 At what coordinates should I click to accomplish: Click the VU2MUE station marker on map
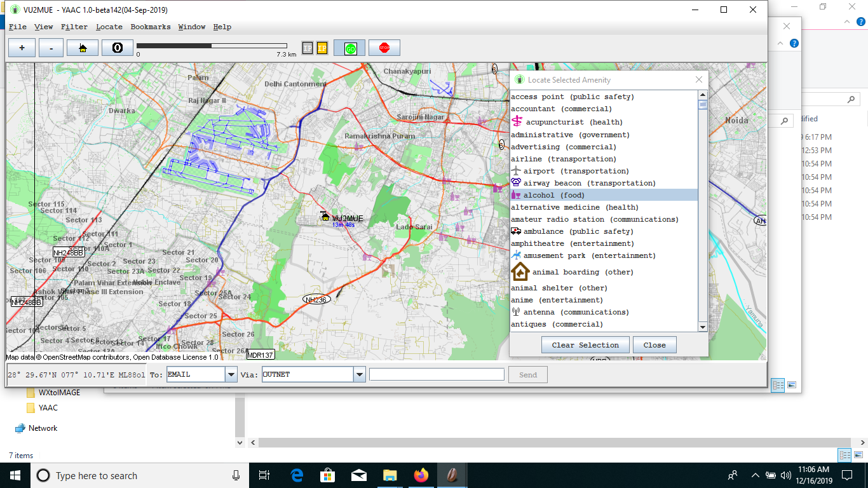click(x=326, y=217)
